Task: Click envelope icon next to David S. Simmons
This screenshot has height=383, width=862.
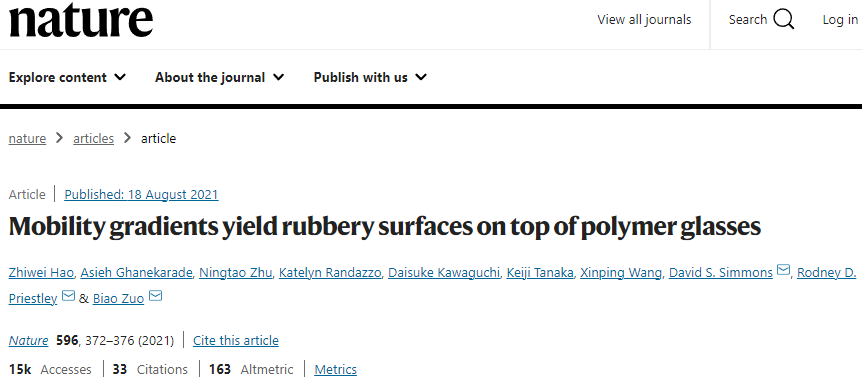Action: click(783, 270)
